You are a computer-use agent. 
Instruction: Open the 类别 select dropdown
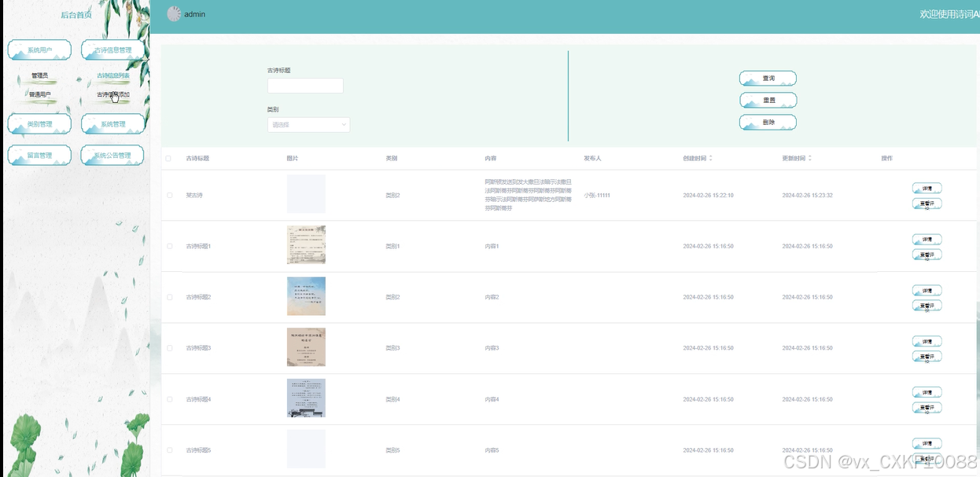coord(308,124)
